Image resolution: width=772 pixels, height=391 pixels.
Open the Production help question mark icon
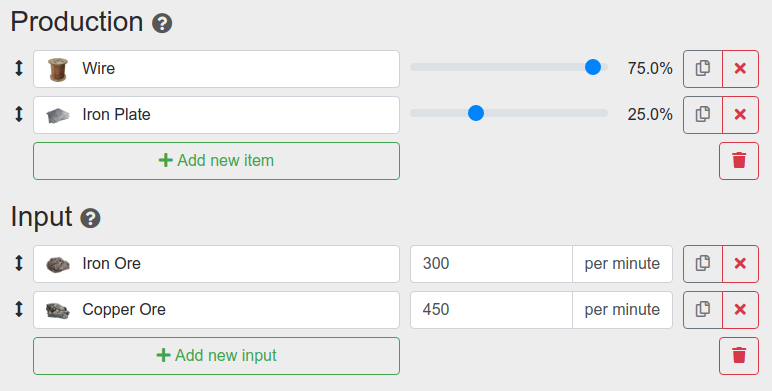162,23
